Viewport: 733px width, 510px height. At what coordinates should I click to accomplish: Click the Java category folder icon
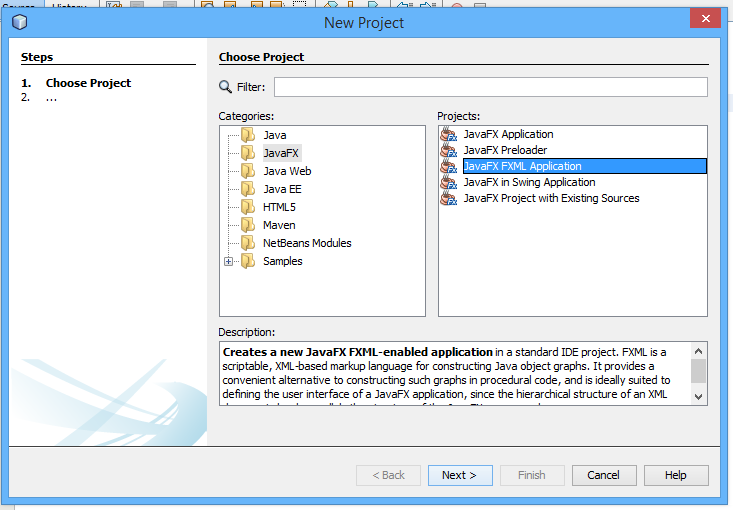(x=248, y=135)
